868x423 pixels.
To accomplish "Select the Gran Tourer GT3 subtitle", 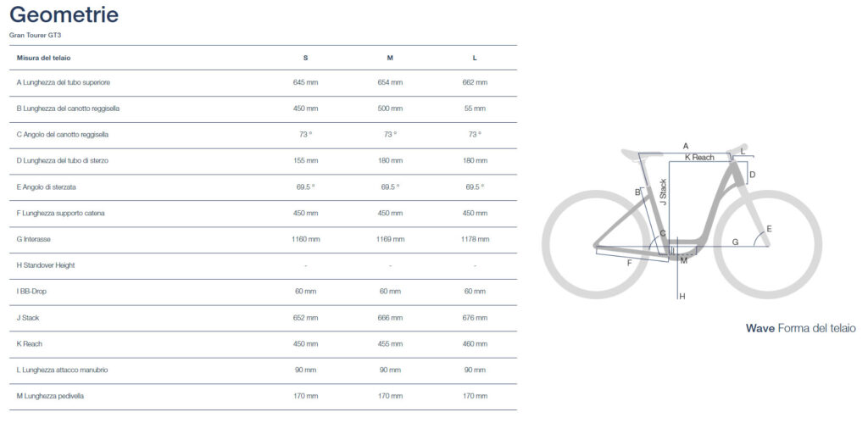I will (x=35, y=36).
